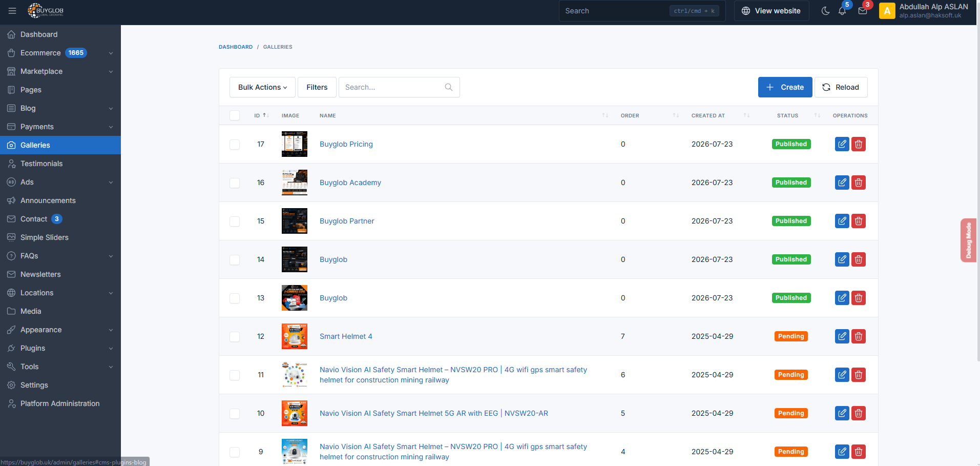
Task: Edit the Smart Helmet 4 gallery
Action: point(842,336)
